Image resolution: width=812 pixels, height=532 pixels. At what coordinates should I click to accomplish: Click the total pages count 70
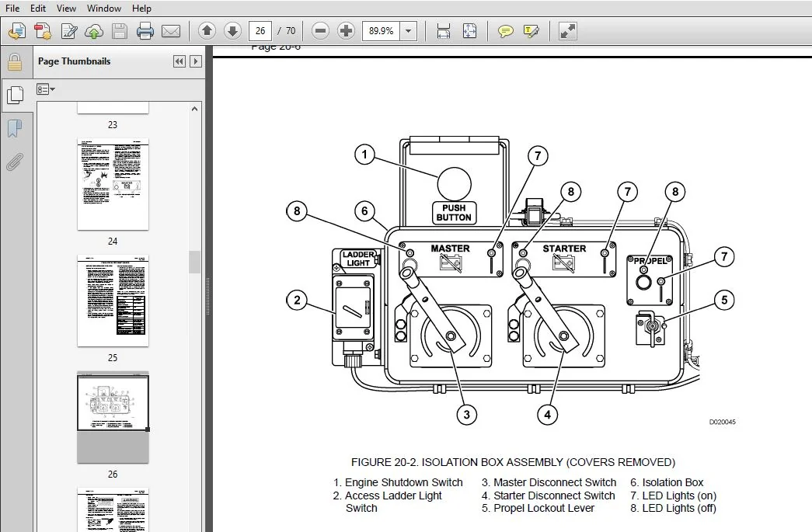(x=291, y=30)
